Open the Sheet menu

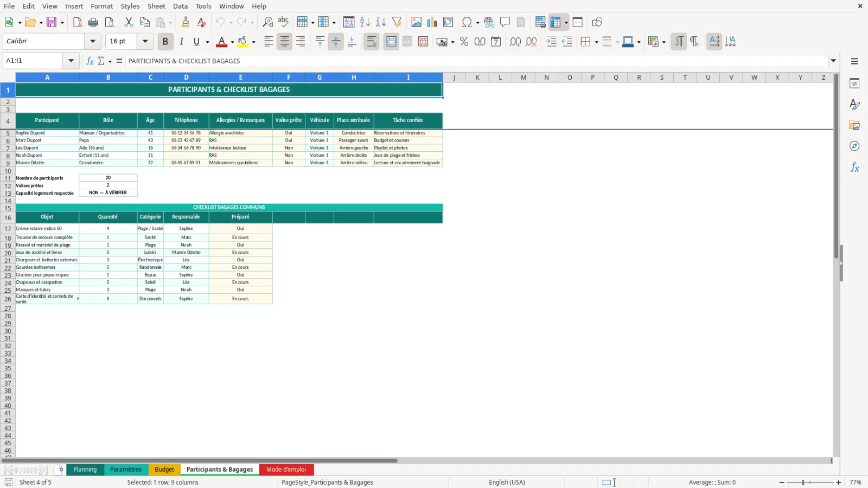156,6
